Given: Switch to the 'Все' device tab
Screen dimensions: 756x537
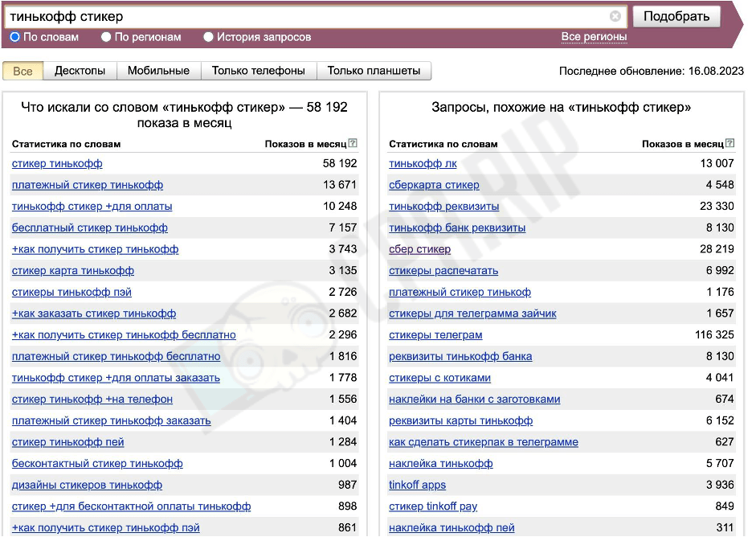Looking at the screenshot, I should [22, 71].
